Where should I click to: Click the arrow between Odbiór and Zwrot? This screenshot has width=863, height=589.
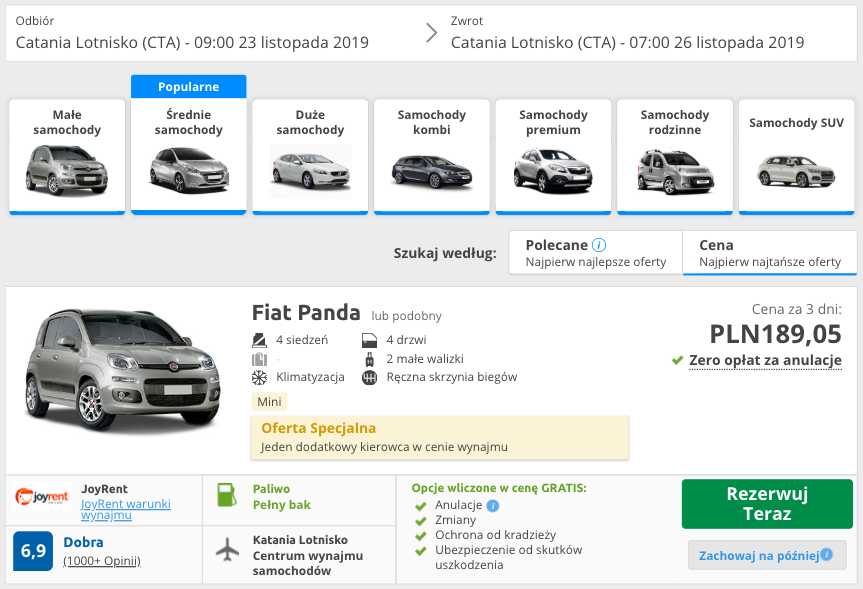point(432,33)
